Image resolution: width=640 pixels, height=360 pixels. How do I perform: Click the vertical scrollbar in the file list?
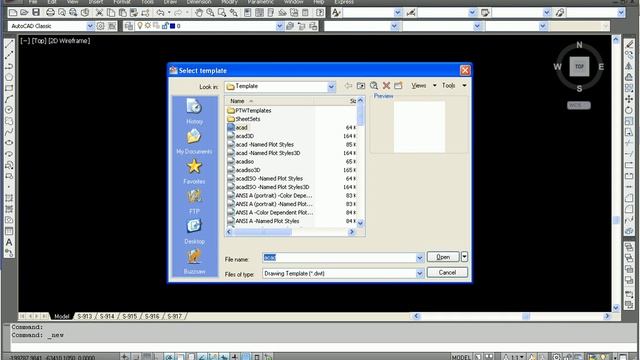[360, 162]
